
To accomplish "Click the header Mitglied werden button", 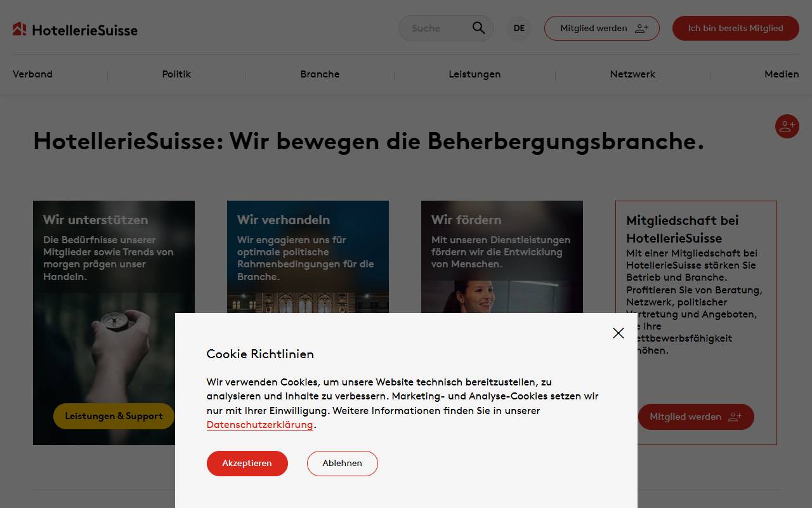I will (602, 28).
